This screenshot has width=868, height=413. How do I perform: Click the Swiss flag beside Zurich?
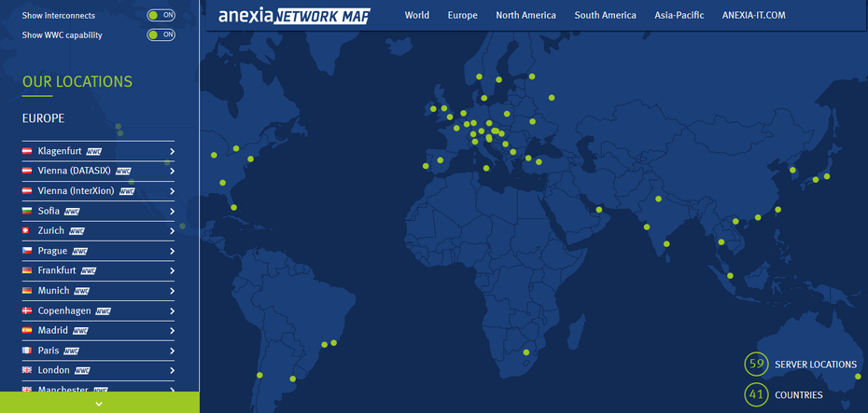coord(27,230)
